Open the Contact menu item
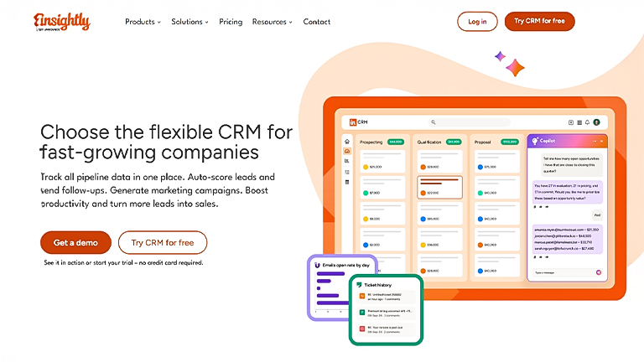This screenshot has width=644, height=362. 316,22
